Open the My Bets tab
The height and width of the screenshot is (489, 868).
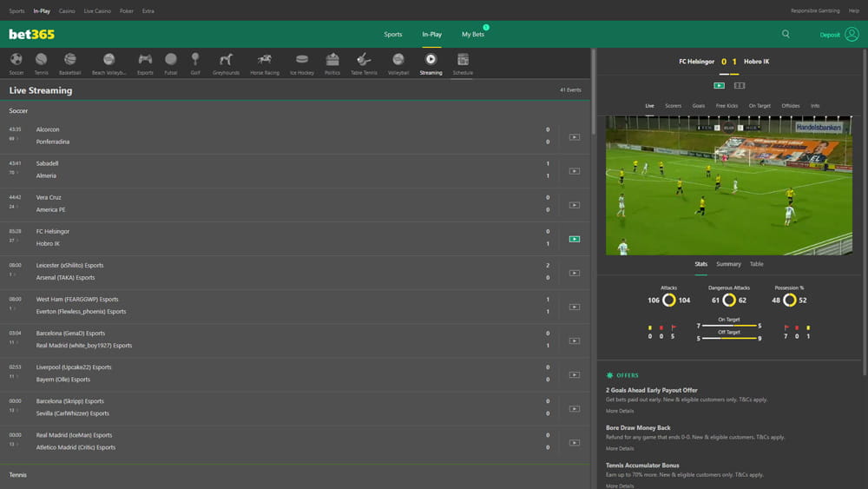pyautogui.click(x=473, y=35)
